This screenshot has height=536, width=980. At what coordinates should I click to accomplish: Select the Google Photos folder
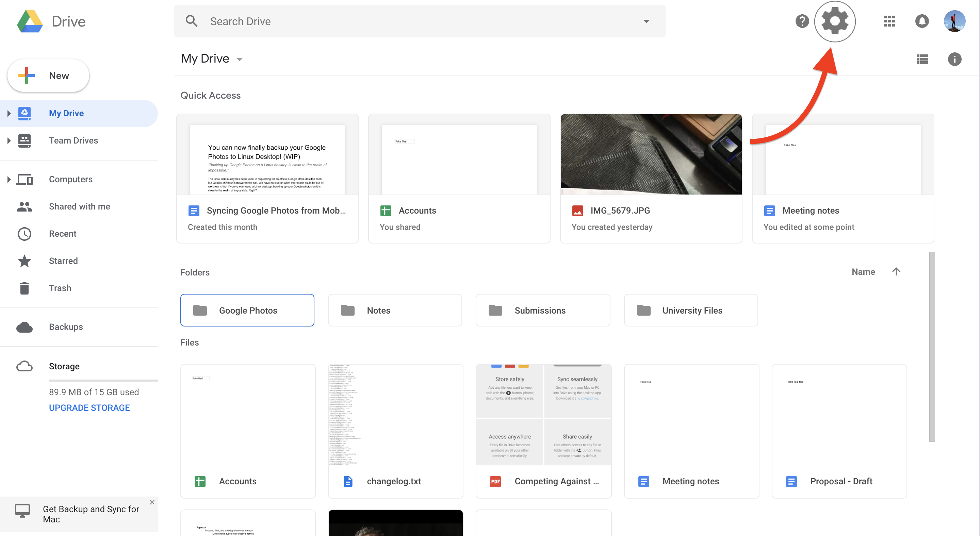pyautogui.click(x=248, y=310)
